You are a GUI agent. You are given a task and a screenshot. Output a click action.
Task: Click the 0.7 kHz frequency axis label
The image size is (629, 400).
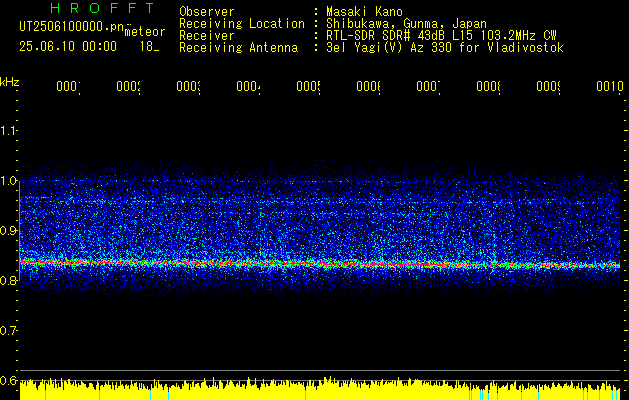[9, 331]
